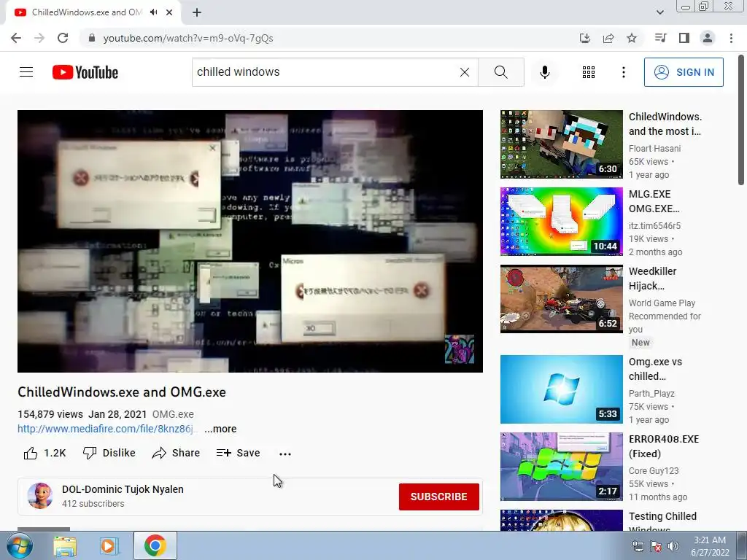The image size is (747, 560).
Task: Open the mediafire.com description link
Action: pos(106,429)
